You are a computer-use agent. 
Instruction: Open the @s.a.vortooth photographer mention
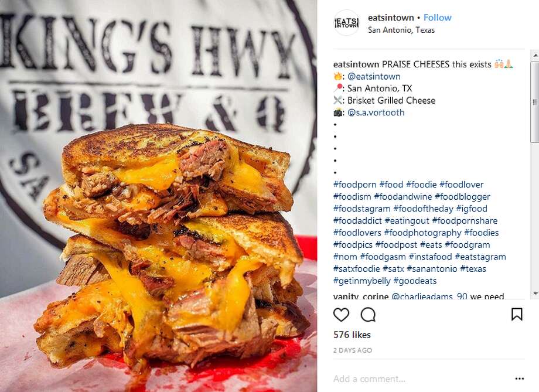(376, 113)
